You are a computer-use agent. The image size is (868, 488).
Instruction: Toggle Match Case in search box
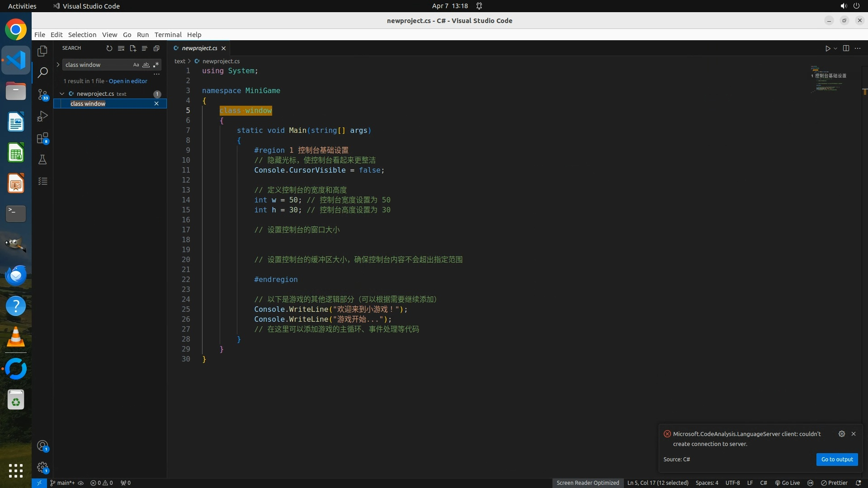coord(136,65)
